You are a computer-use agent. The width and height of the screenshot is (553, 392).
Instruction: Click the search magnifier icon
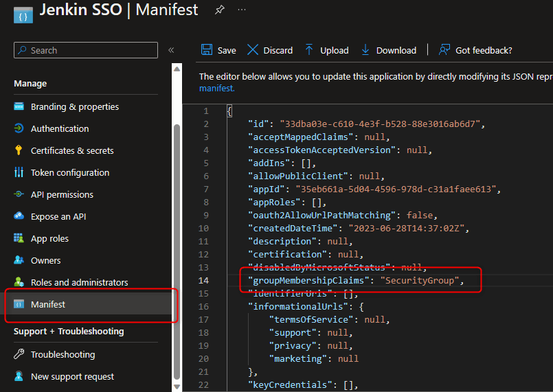22,50
